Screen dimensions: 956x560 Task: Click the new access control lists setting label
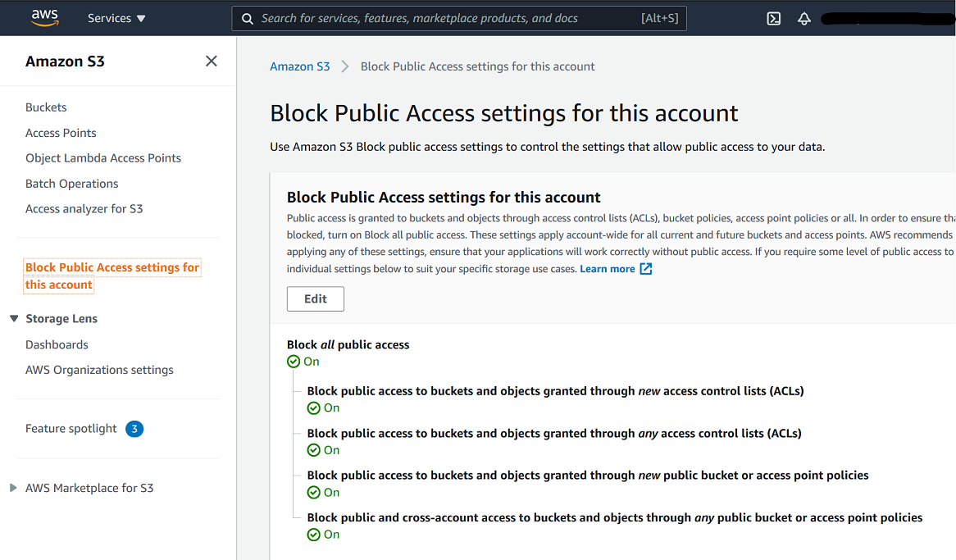[555, 391]
